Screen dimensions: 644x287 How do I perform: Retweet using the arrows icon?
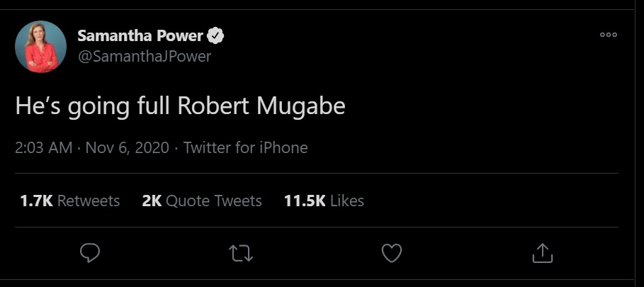(x=241, y=253)
